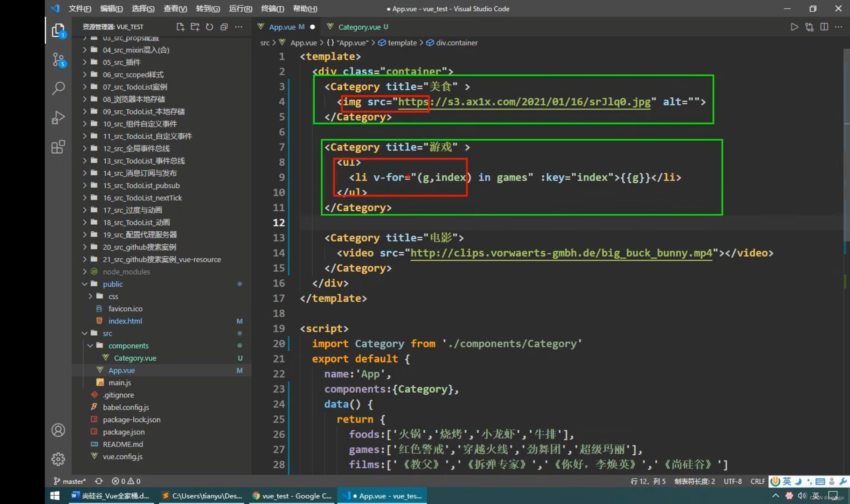Screen dimensions: 850x504
Task: Open explorer More Actions ellipsis
Action: click(239, 27)
